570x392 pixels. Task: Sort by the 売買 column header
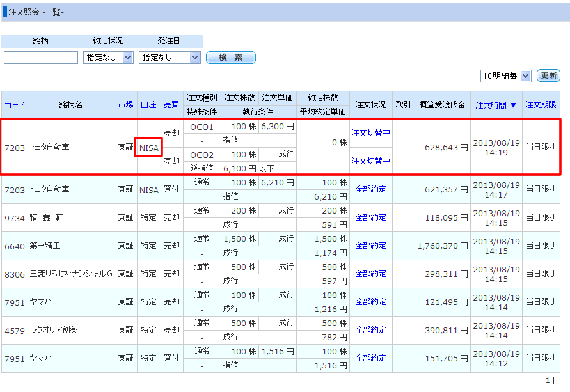point(171,105)
